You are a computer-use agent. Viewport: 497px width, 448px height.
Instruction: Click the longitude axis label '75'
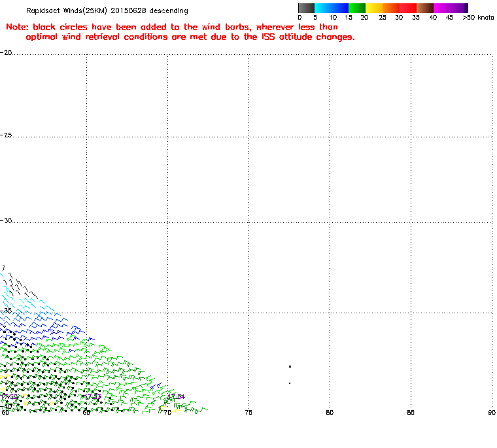coord(248,412)
